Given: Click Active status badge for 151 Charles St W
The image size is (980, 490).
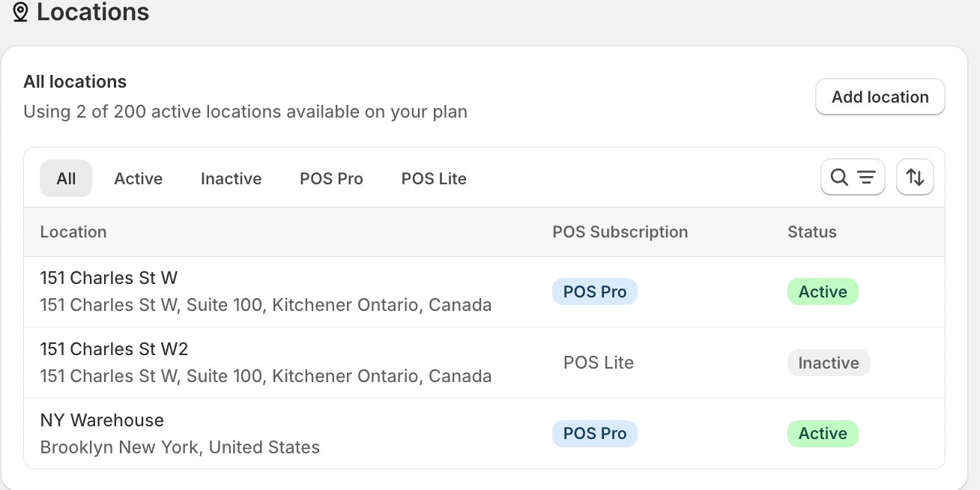Looking at the screenshot, I should (823, 292).
